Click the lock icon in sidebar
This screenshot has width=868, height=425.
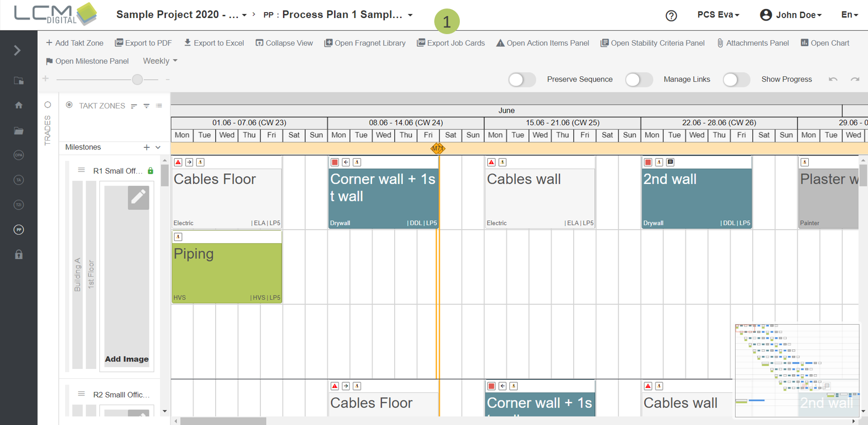coord(19,255)
